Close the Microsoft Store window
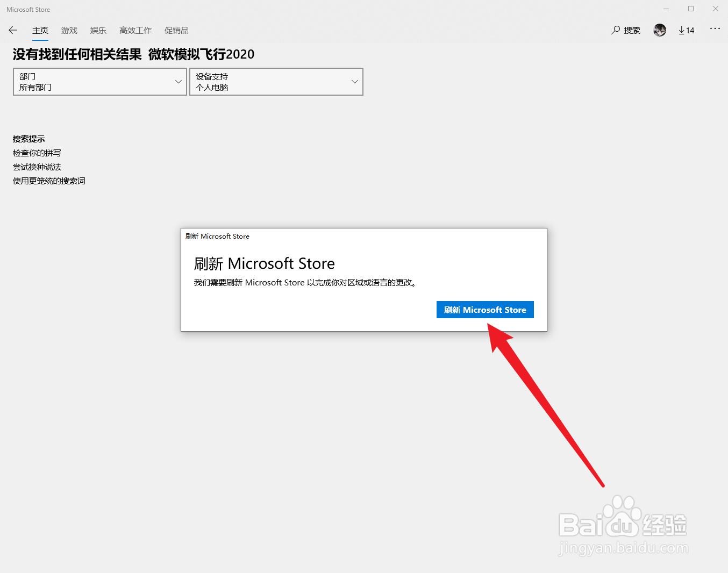 tap(716, 9)
